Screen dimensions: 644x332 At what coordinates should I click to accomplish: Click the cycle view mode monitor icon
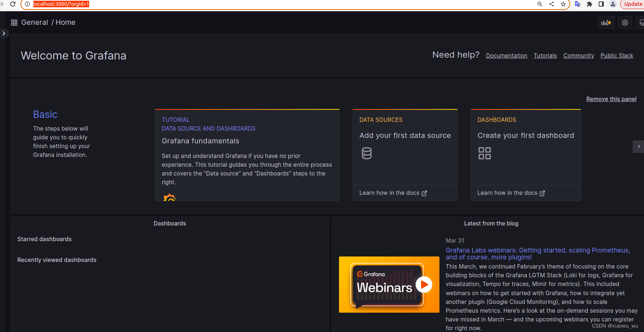[641, 23]
